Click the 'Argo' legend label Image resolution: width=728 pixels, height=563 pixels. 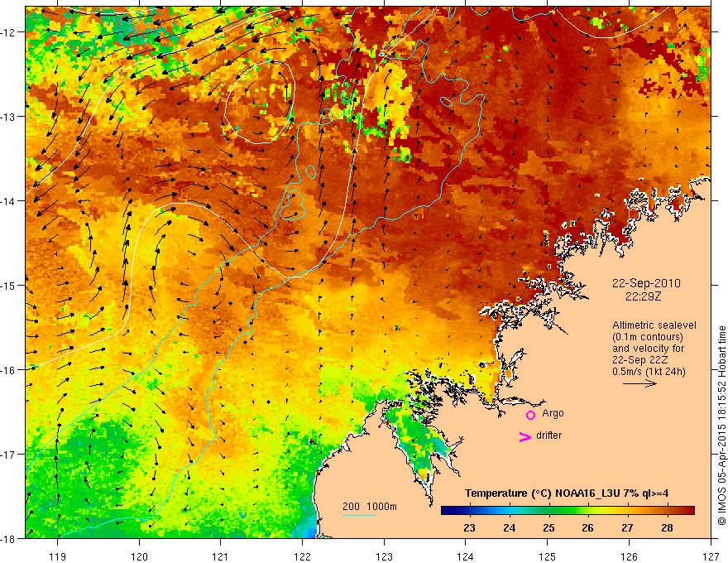553,413
